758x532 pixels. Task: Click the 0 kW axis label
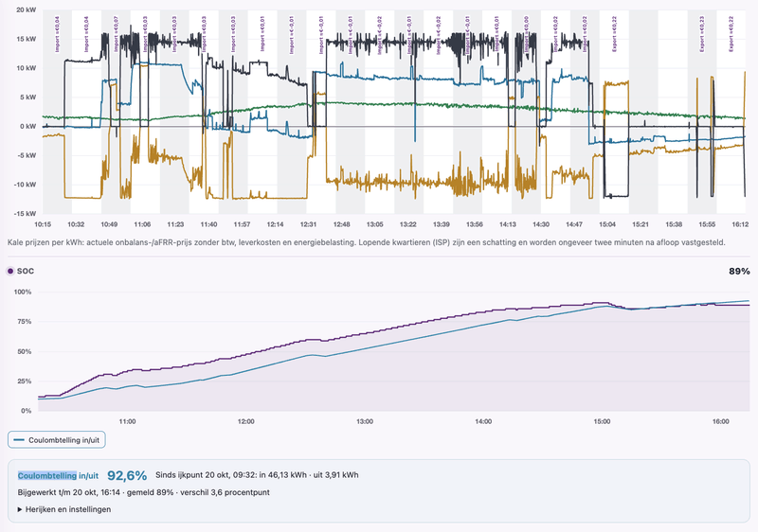pos(28,126)
